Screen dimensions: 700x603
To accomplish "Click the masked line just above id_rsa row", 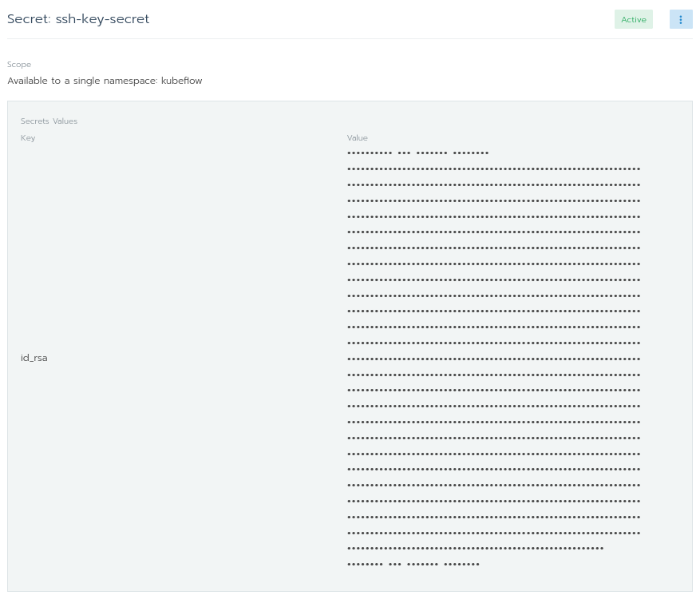I will [x=493, y=343].
